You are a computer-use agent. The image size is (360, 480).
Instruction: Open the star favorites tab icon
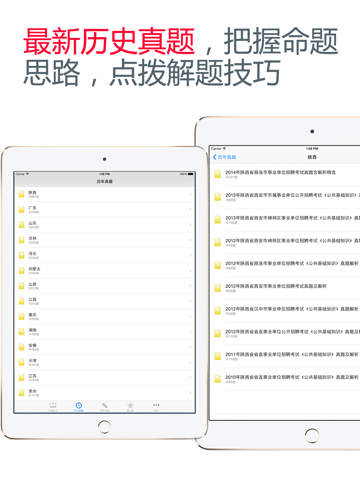(x=130, y=405)
